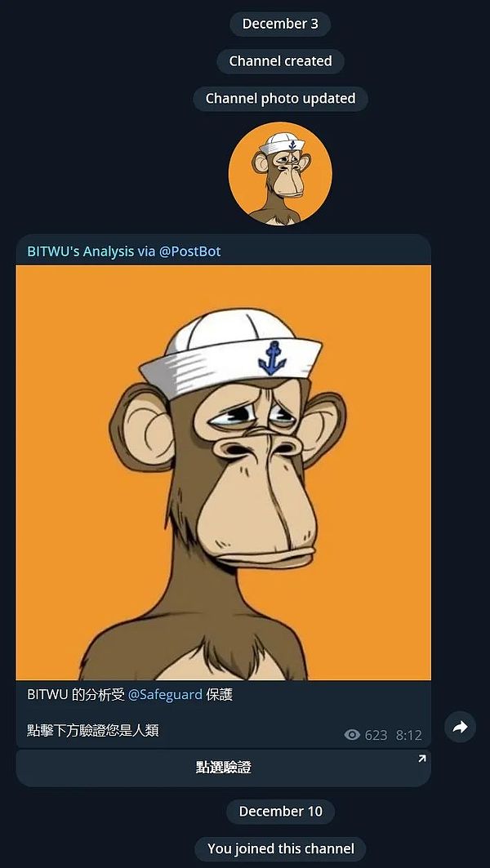Click the 8:12 message timestamp
The height and width of the screenshot is (868, 490).
point(408,735)
